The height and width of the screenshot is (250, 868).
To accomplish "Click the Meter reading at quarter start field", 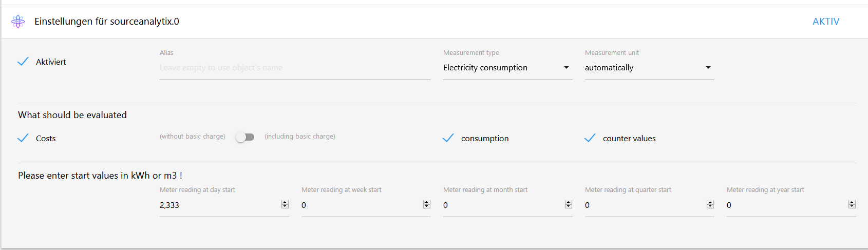I will (x=644, y=205).
